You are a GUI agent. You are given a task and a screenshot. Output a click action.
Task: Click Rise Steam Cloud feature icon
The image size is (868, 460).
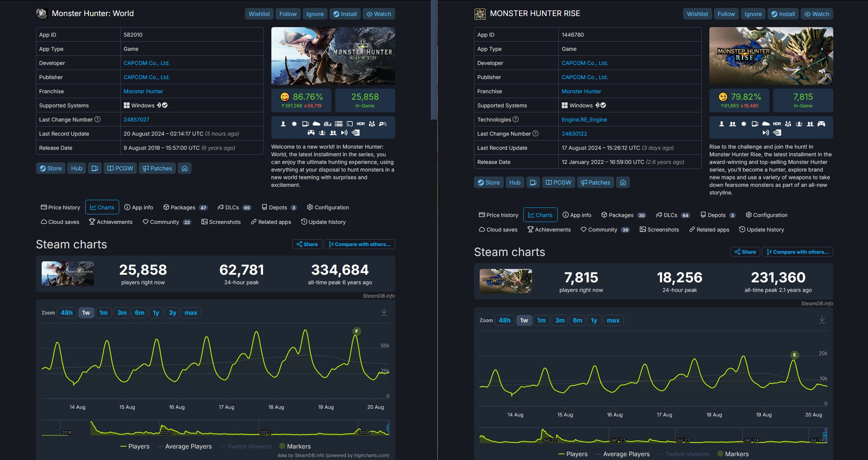coord(766,124)
